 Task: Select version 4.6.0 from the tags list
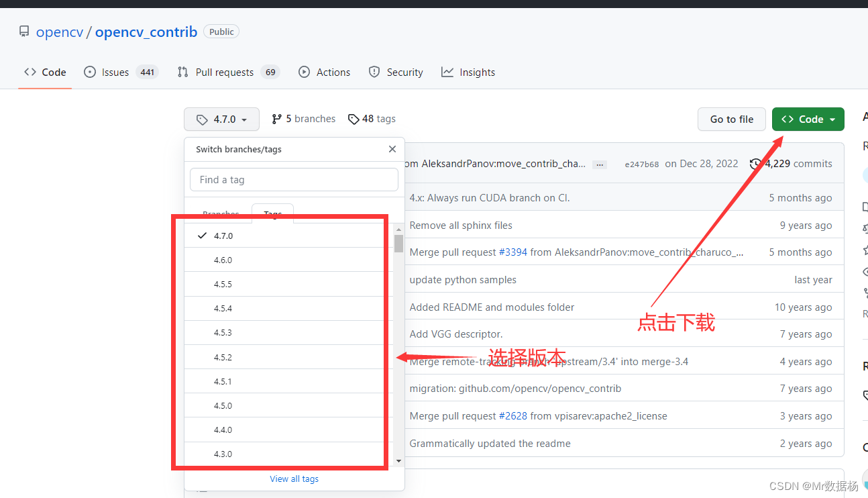[x=221, y=260]
